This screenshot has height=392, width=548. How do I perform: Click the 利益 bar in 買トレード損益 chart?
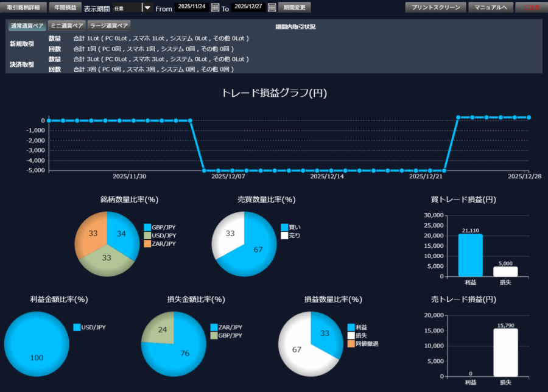click(x=470, y=255)
